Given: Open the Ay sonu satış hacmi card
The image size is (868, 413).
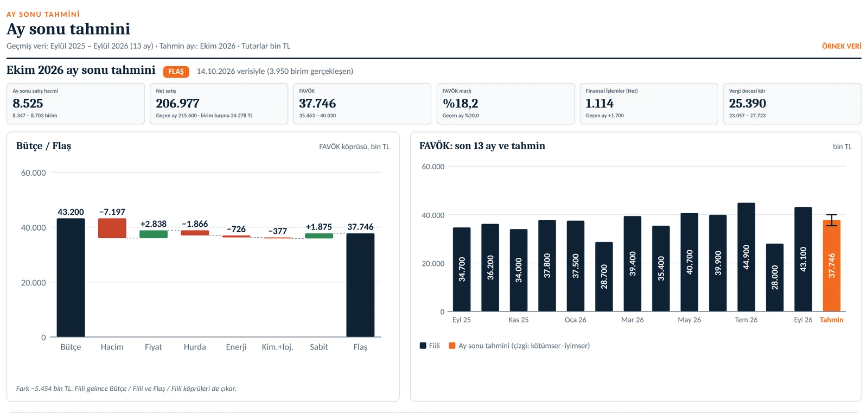Looking at the screenshot, I should click(x=75, y=104).
